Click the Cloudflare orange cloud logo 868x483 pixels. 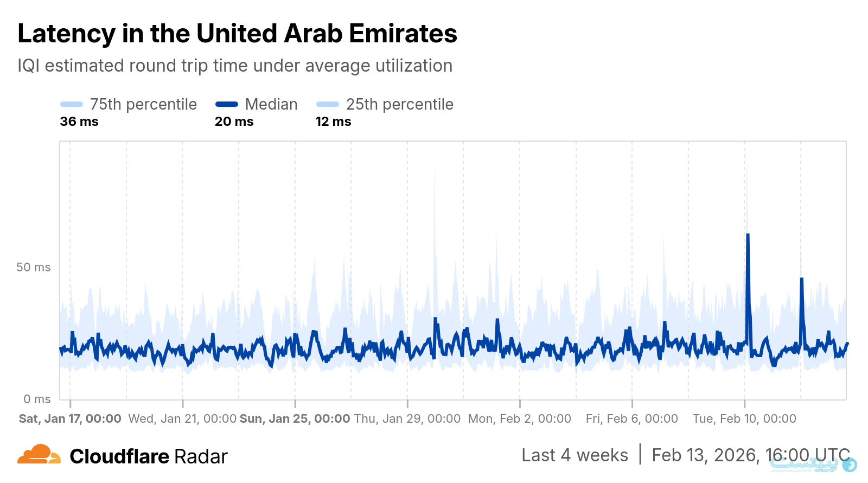[39, 455]
